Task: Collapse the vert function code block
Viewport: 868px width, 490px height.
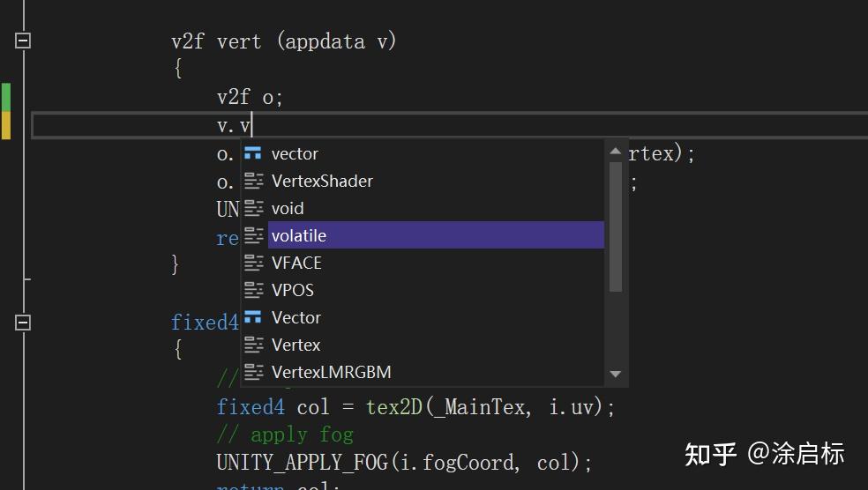Action: (23, 41)
